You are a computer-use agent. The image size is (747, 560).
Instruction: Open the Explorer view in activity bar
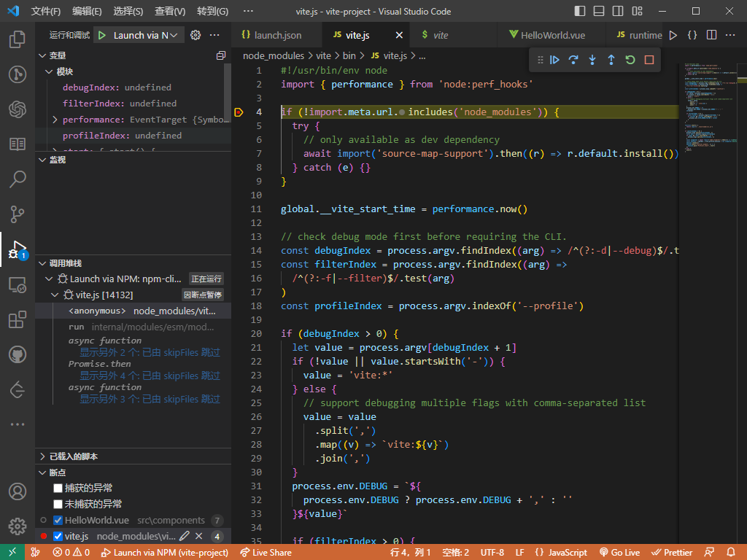pos(18,39)
